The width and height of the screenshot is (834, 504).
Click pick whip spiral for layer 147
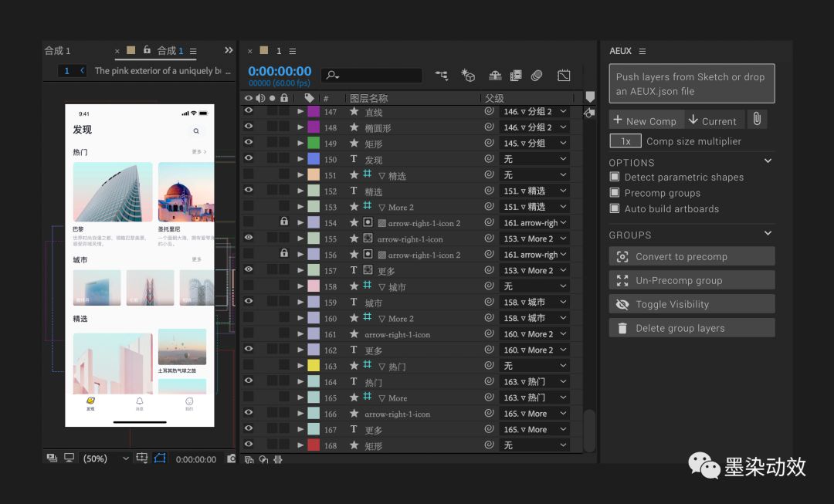[x=489, y=111]
